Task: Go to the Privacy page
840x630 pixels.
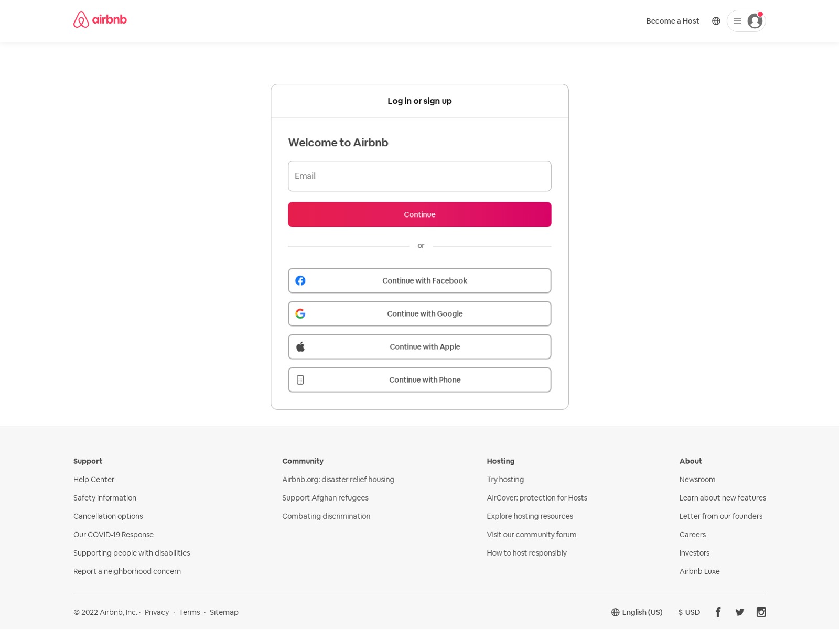Action: point(157,612)
